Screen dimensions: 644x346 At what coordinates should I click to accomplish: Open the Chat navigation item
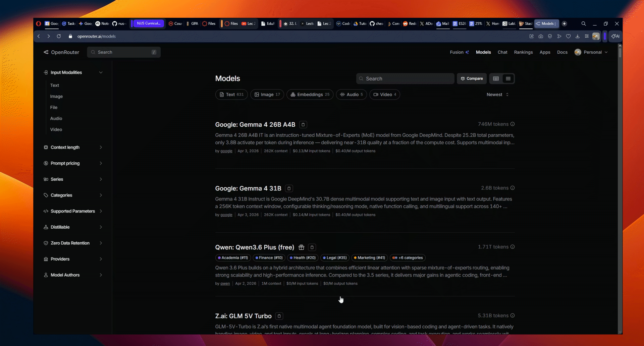click(x=502, y=52)
